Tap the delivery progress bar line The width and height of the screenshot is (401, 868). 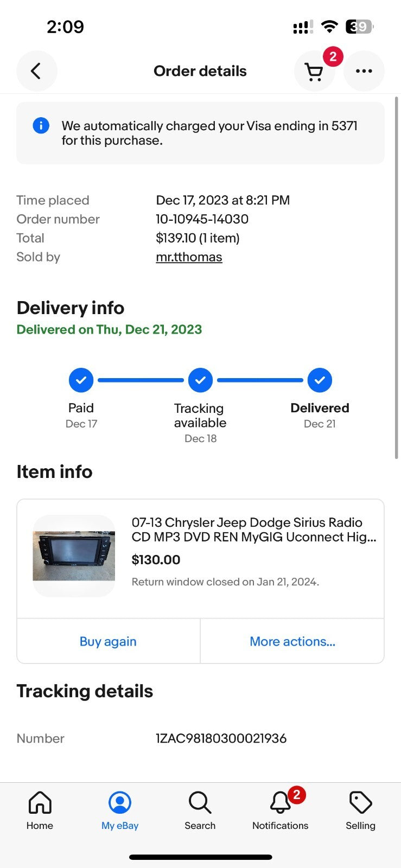pyautogui.click(x=141, y=380)
